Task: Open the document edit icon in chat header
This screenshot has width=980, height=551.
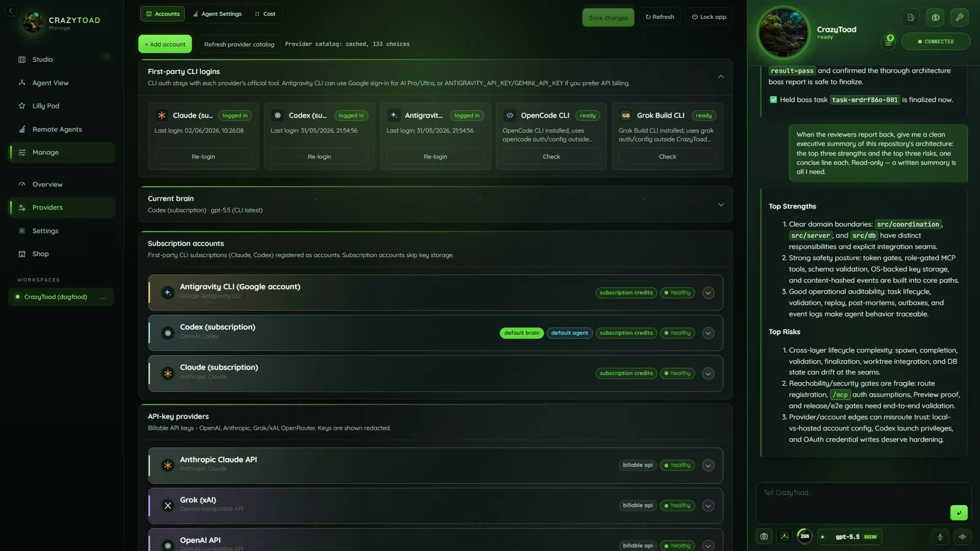Action: [911, 17]
